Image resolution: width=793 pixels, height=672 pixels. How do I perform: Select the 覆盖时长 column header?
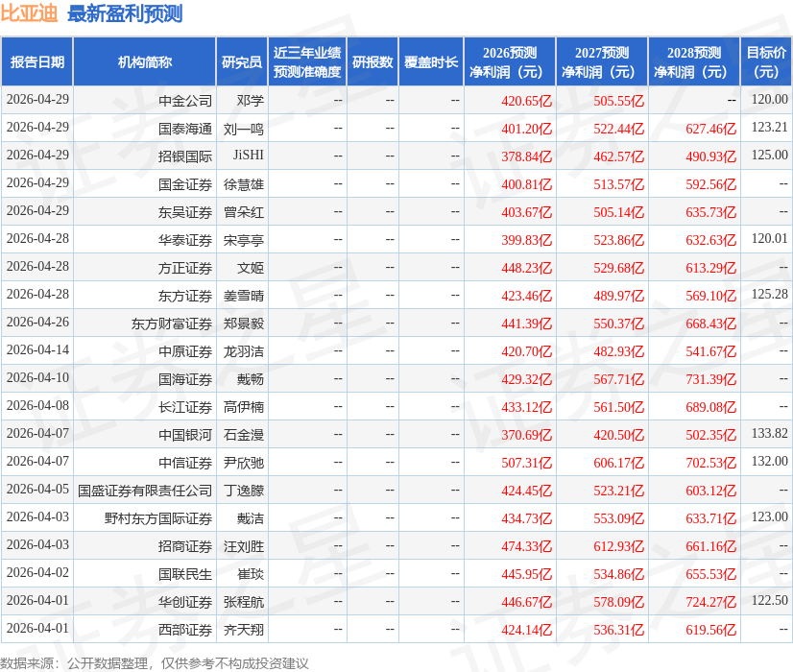click(431, 61)
